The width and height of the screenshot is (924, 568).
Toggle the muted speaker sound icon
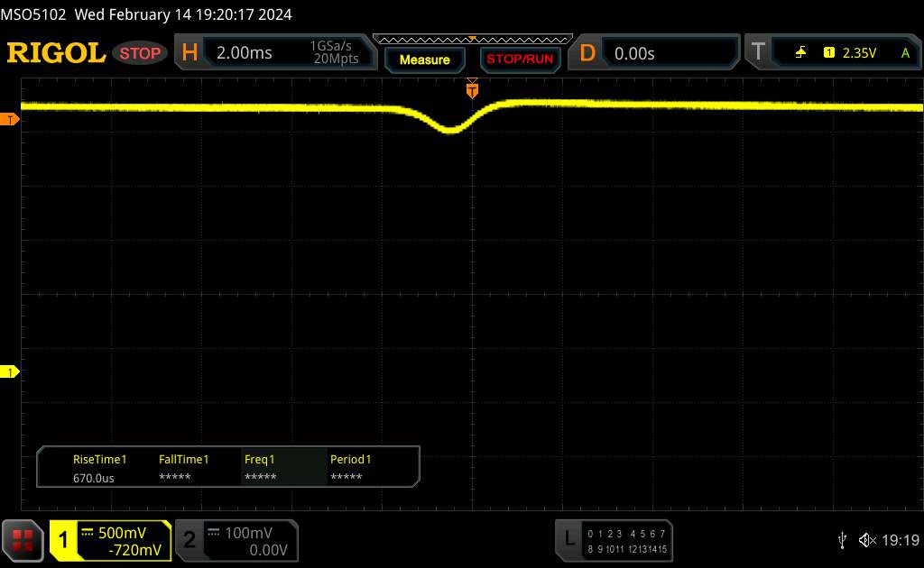(x=867, y=540)
